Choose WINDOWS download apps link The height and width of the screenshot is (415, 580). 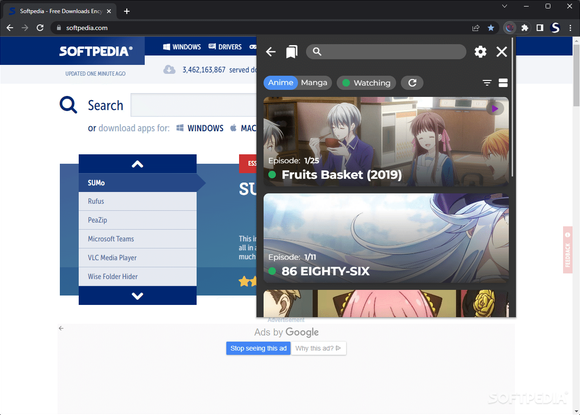click(200, 128)
